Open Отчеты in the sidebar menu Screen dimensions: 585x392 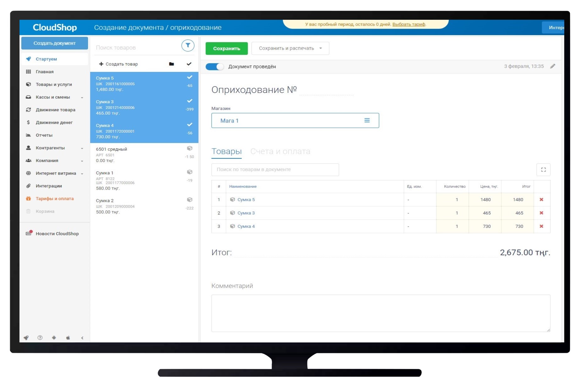(44, 135)
